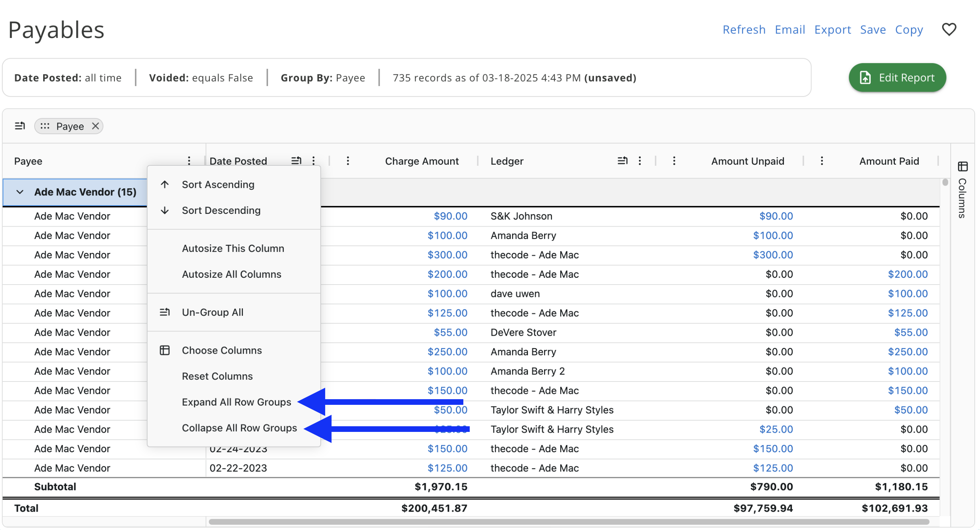Viewport: 980px width, 530px height.
Task: Click Choose Columns in context menu
Action: (x=222, y=351)
